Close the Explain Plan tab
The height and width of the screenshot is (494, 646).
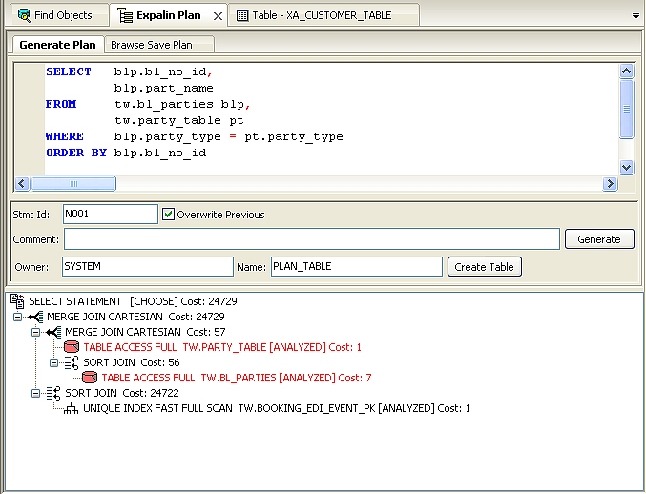pos(218,16)
